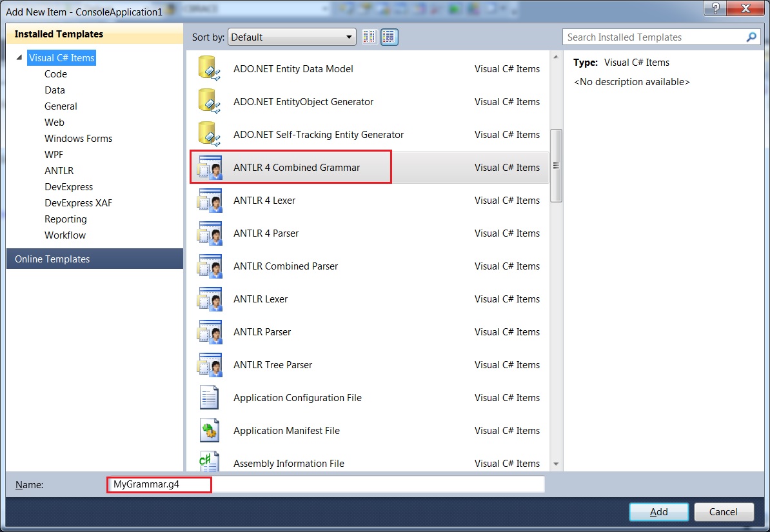Select ANTLR Parser template name
770x532 pixels.
(x=262, y=332)
